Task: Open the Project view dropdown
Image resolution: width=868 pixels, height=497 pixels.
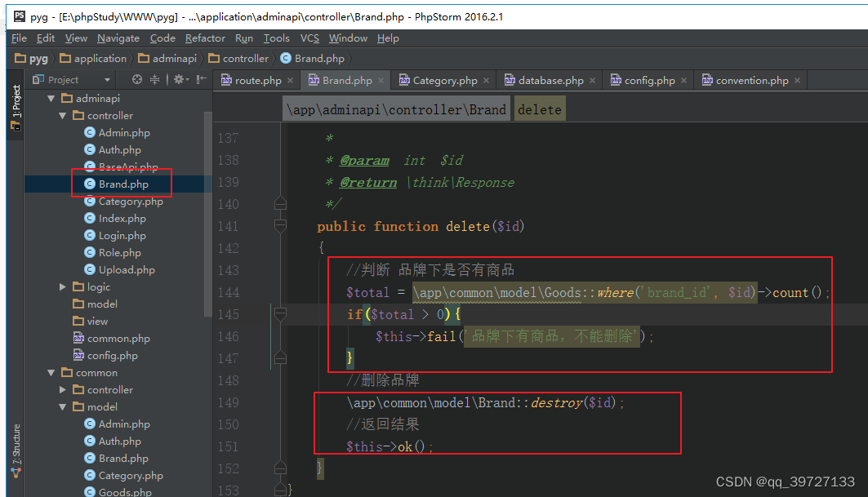Action: click(x=107, y=80)
